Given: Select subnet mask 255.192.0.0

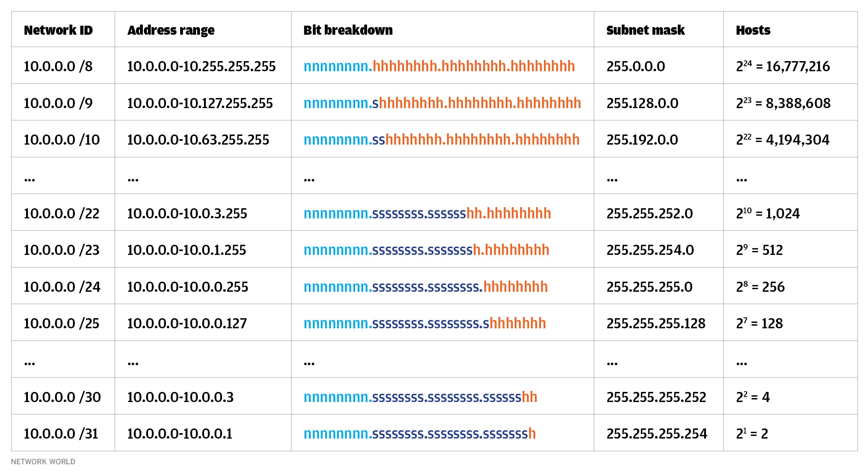Looking at the screenshot, I should click(x=642, y=140).
